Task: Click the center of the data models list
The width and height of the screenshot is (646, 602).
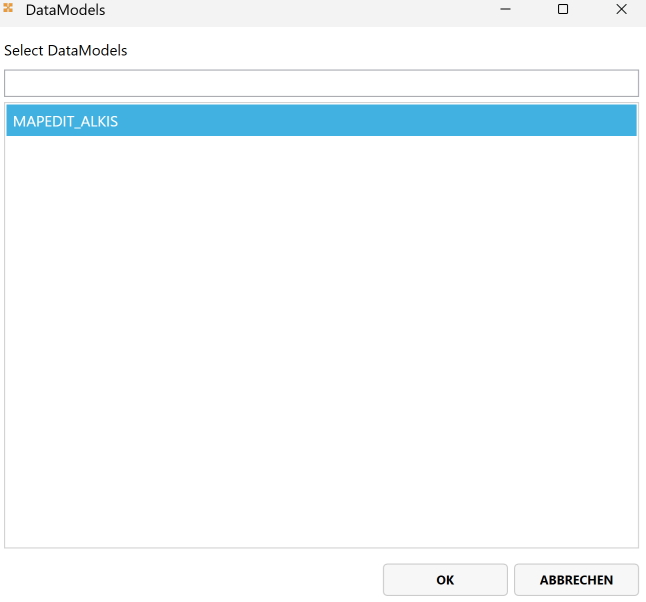Action: click(320, 325)
